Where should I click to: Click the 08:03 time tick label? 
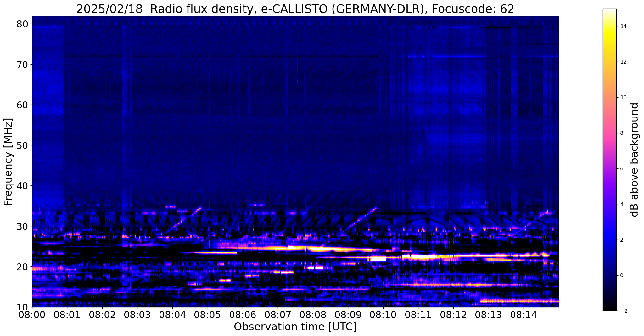pos(137,314)
